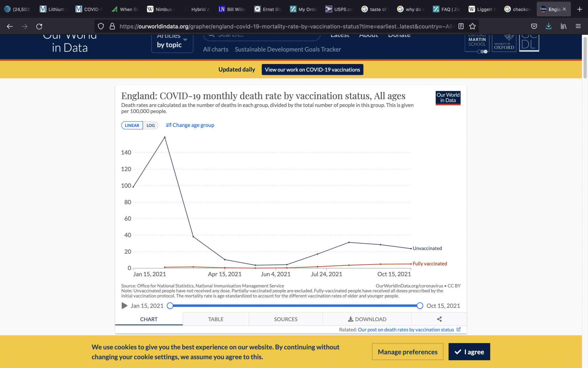This screenshot has height=368, width=588.
Task: Expand the Articles by topic dropdown
Action: tap(172, 44)
